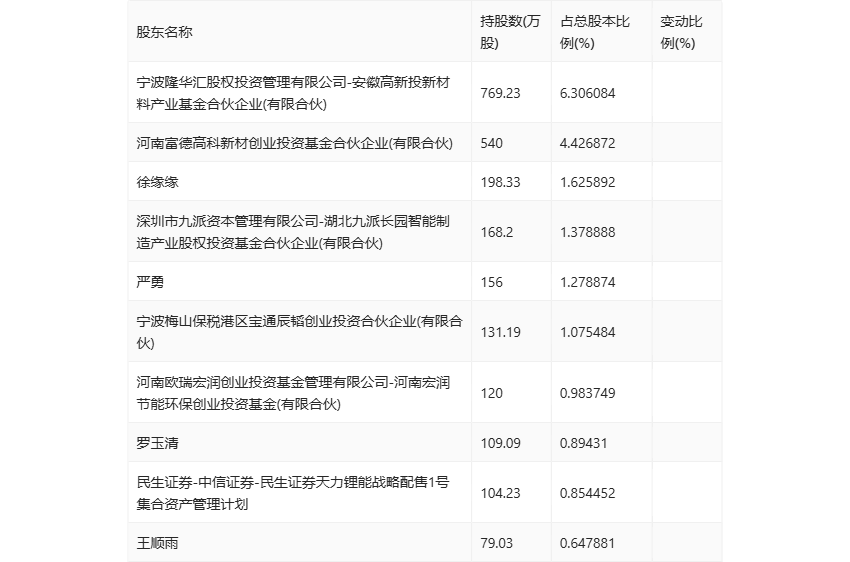Image resolution: width=850 pixels, height=562 pixels.
Task: Select shareholder 徐缘缘
Action: (x=157, y=182)
